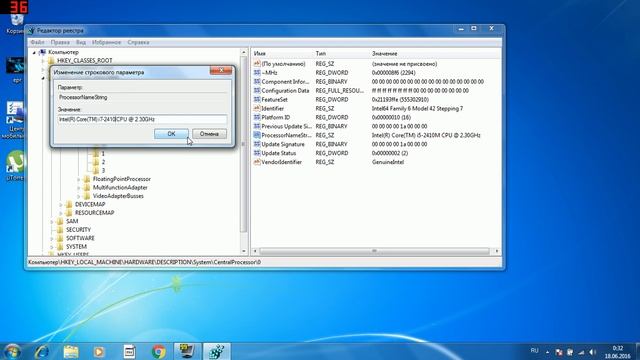Viewport: 640px width, 360px height.
Task: Close the Изменение строкового параметра dialog
Action: point(221,71)
